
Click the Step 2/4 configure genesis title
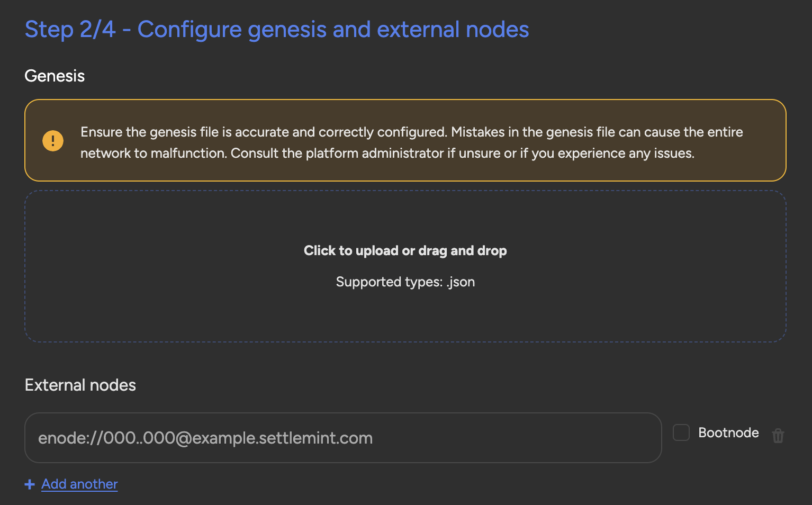pos(276,29)
